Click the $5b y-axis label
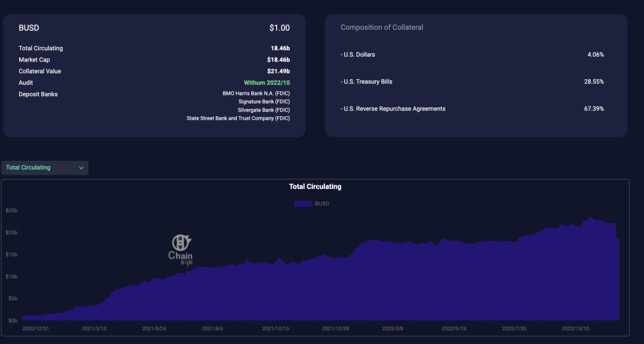Viewport: 644px width, 344px height. (13, 299)
